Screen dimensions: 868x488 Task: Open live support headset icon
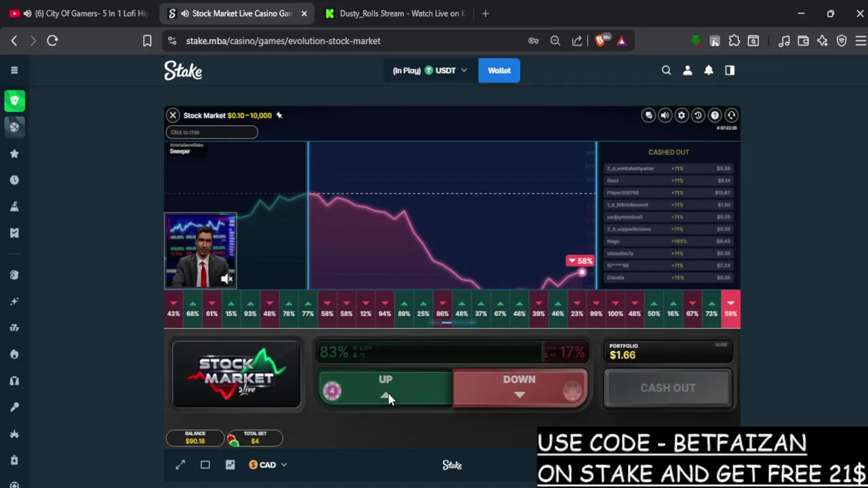click(731, 115)
